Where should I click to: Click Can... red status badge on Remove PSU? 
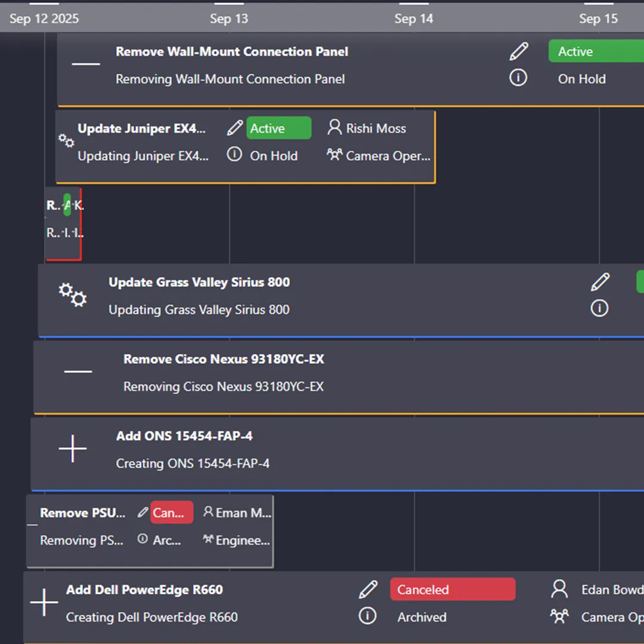(x=172, y=512)
